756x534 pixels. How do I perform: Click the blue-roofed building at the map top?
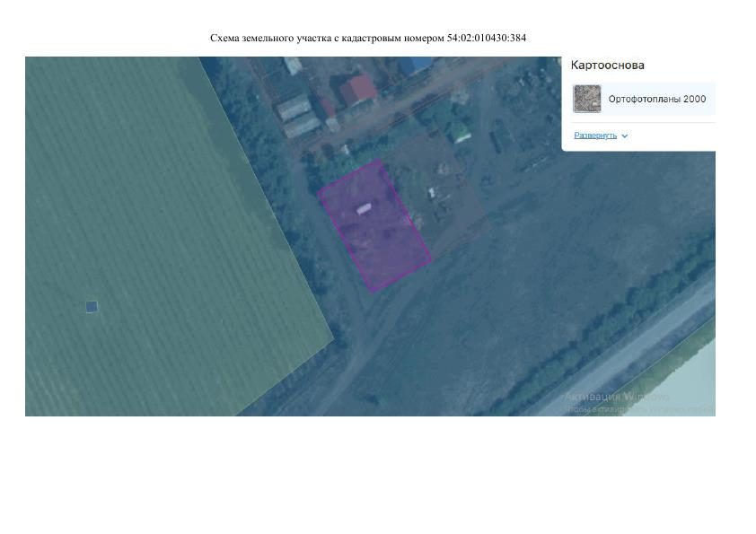[x=416, y=65]
